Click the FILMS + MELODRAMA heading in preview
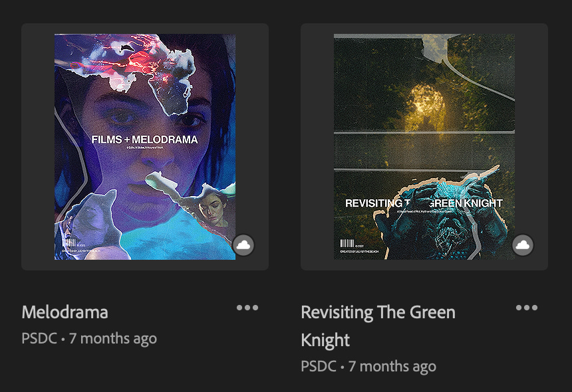 (144, 140)
